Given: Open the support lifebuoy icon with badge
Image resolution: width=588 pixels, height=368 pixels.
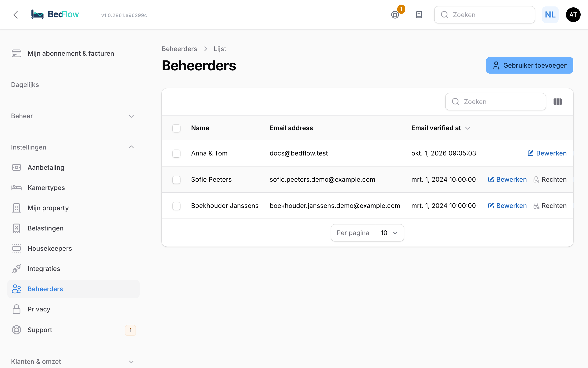Looking at the screenshot, I should click(x=395, y=15).
